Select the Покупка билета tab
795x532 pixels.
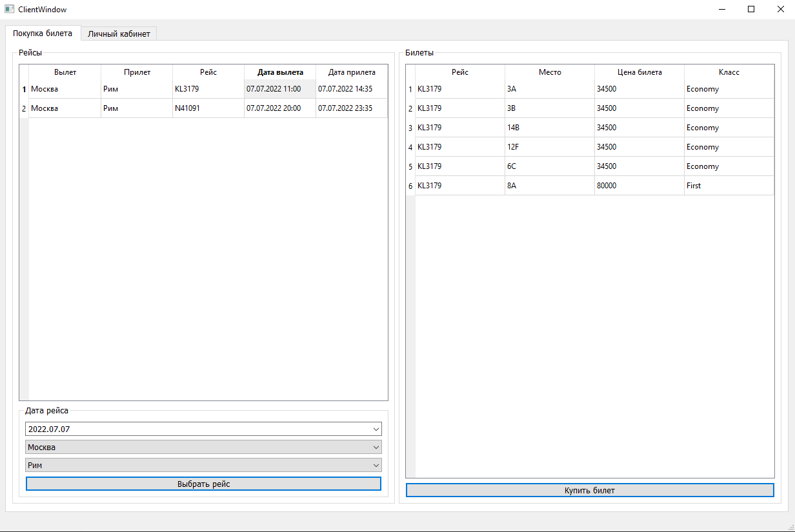coord(43,33)
